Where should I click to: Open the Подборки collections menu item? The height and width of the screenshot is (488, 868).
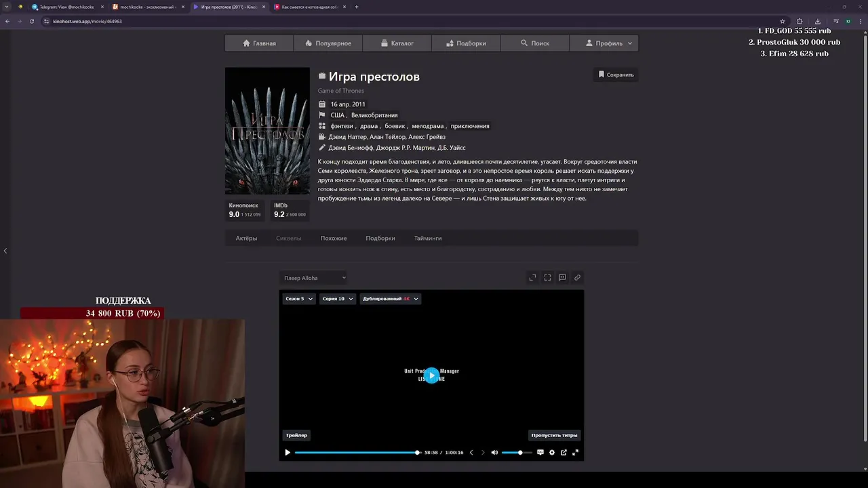466,43
